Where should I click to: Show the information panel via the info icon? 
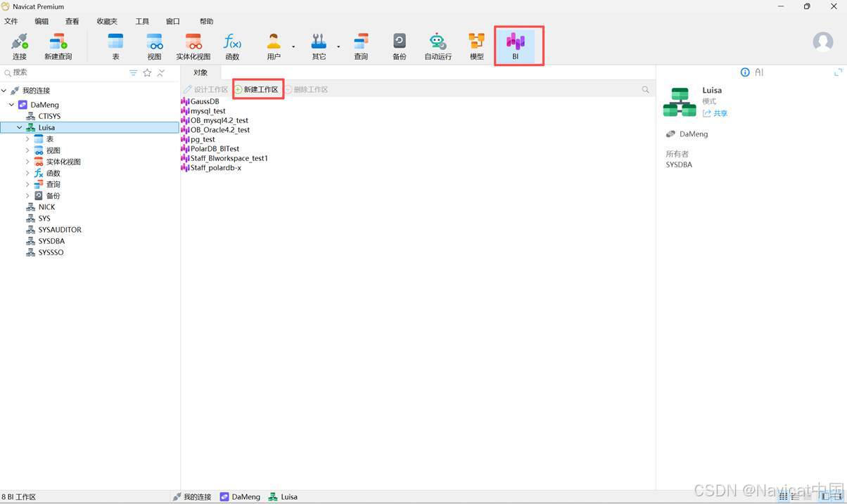745,72
